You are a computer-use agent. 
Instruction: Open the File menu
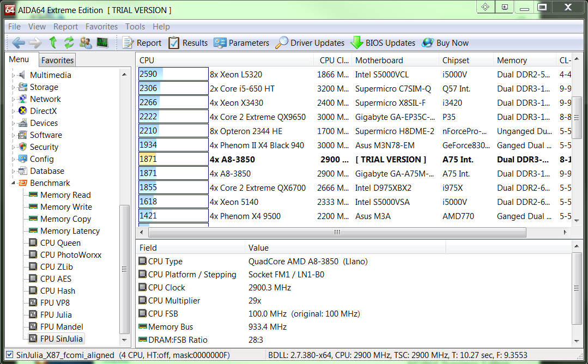click(14, 27)
